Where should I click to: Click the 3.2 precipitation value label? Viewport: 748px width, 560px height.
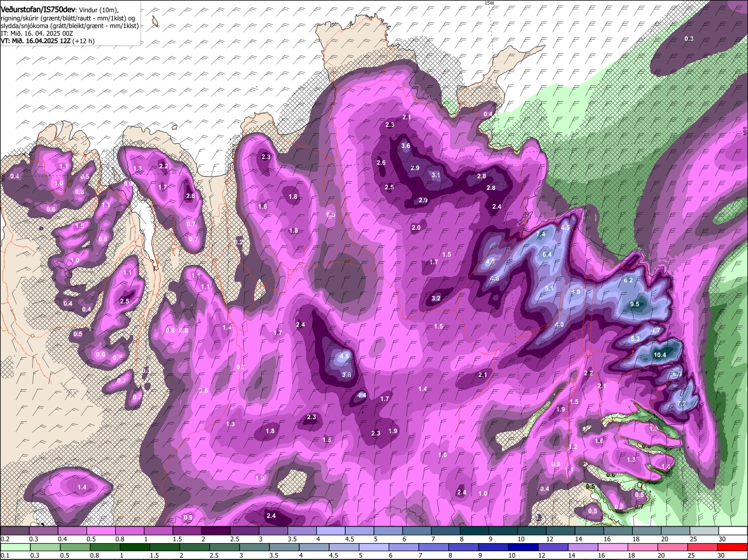(436, 298)
